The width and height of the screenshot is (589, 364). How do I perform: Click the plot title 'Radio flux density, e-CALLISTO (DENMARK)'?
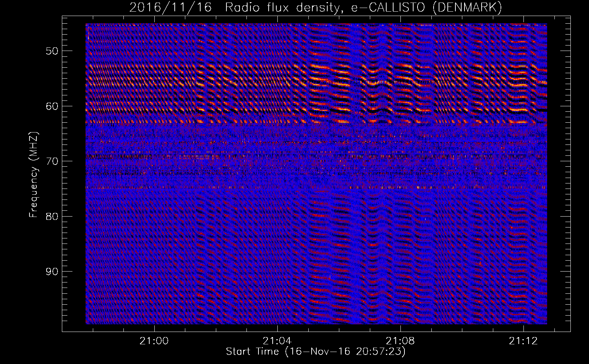[x=363, y=8]
